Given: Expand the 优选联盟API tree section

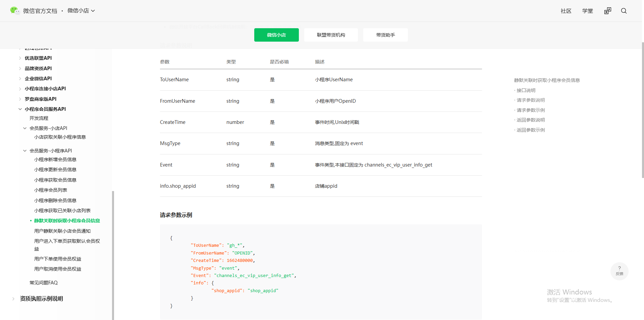Looking at the screenshot, I should 20,58.
